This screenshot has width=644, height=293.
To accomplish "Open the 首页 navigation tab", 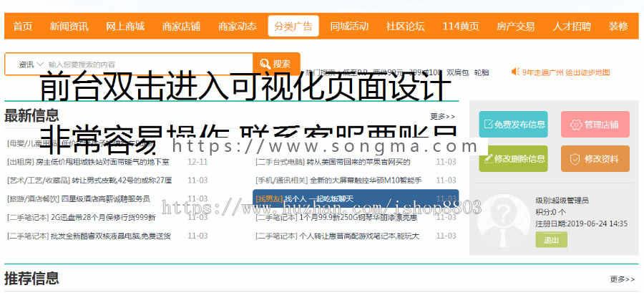I will (23, 27).
